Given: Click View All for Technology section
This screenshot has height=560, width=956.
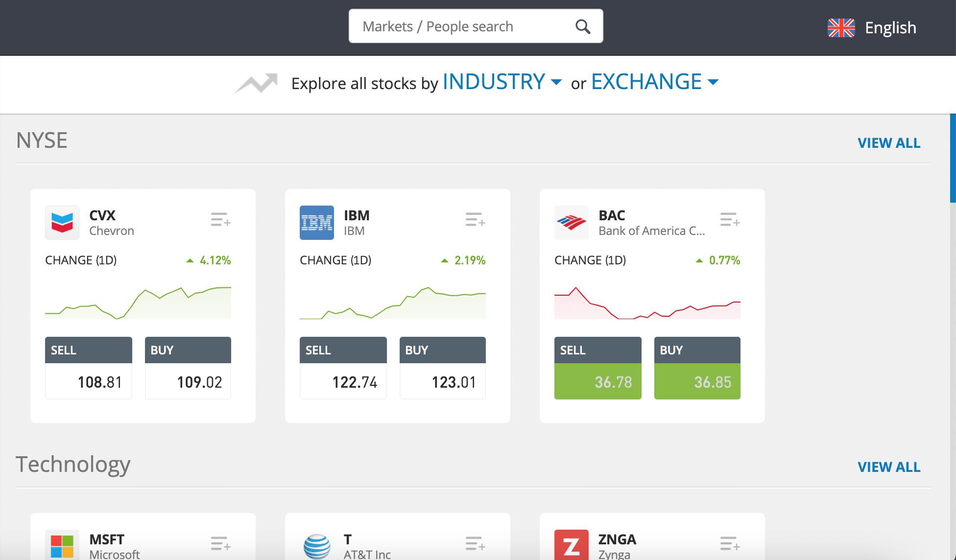Looking at the screenshot, I should 889,467.
